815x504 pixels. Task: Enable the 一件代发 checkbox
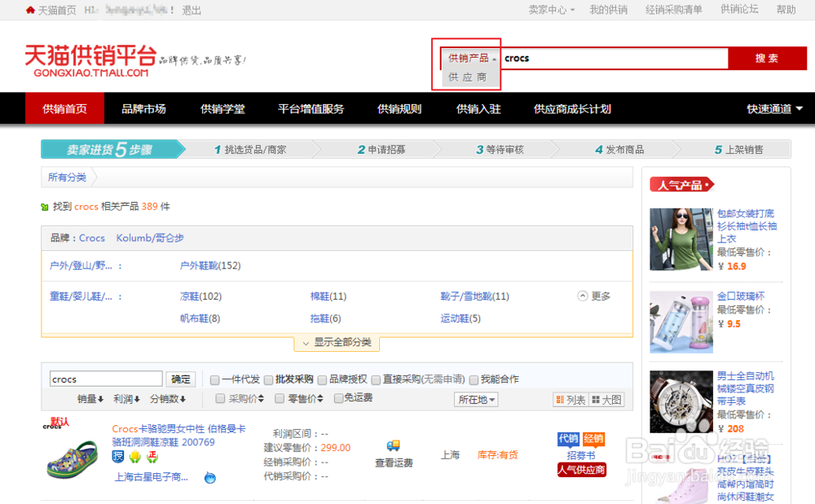pyautogui.click(x=214, y=380)
